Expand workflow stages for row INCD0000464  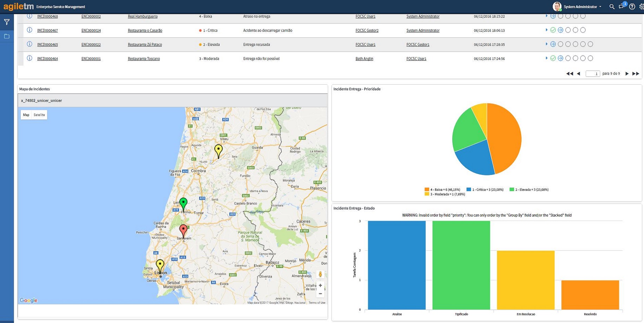(x=546, y=58)
